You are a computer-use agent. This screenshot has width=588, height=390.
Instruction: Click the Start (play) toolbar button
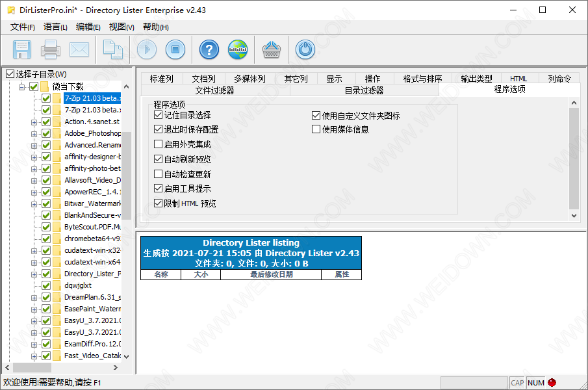tap(147, 49)
